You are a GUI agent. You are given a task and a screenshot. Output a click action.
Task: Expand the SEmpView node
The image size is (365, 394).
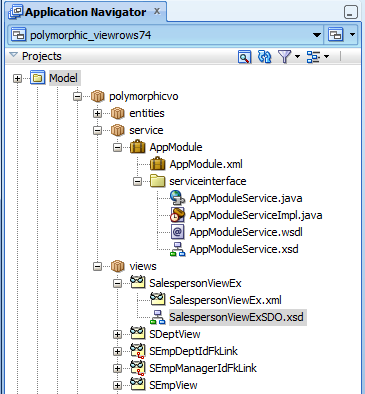117,386
